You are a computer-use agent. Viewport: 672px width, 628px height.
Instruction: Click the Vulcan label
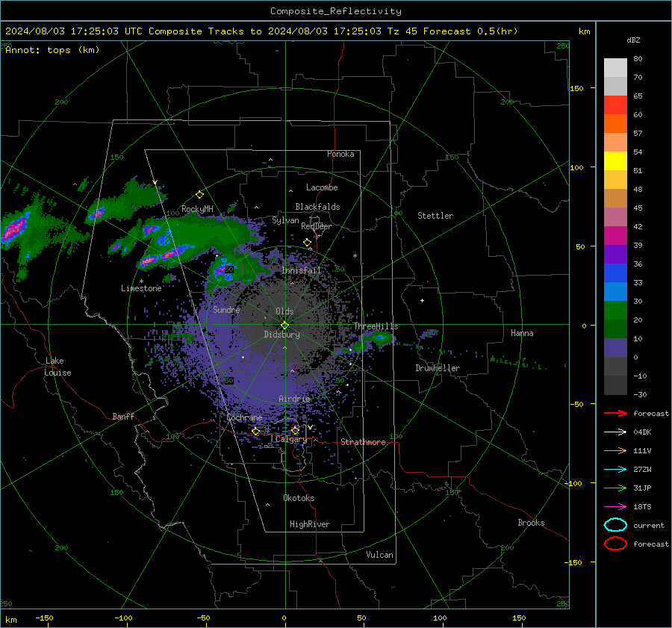pyautogui.click(x=379, y=555)
